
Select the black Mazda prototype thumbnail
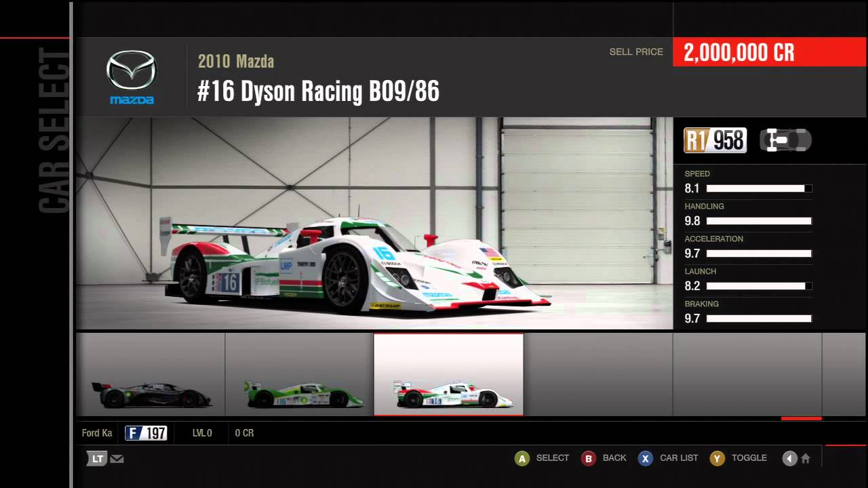click(151, 374)
